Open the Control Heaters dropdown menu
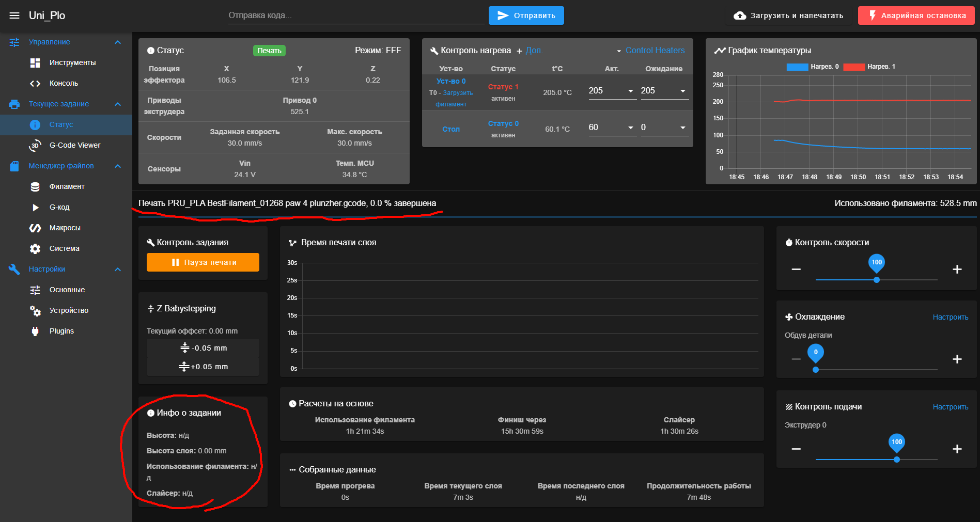The height and width of the screenshot is (522, 980). [650, 50]
